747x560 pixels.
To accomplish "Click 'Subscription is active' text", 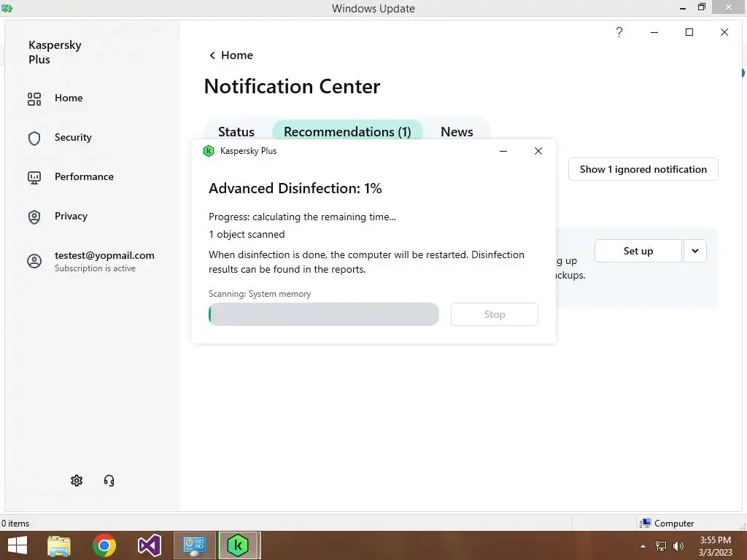I will point(95,268).
